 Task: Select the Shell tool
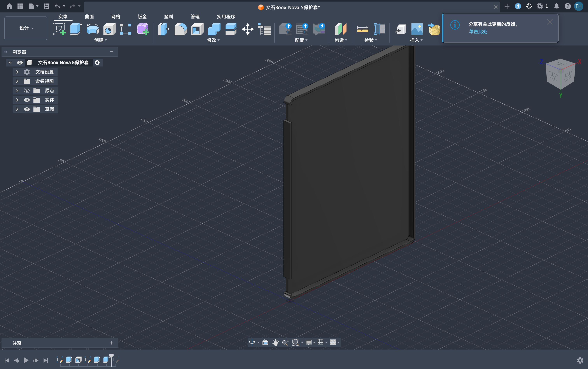pos(197,29)
